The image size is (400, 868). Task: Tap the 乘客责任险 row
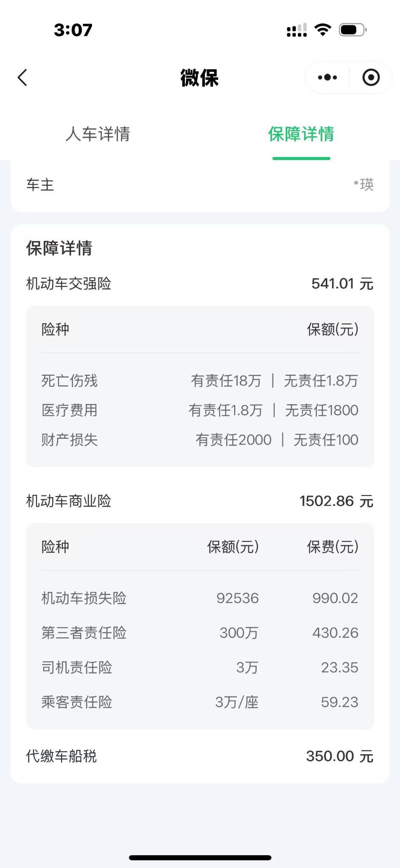tap(200, 702)
